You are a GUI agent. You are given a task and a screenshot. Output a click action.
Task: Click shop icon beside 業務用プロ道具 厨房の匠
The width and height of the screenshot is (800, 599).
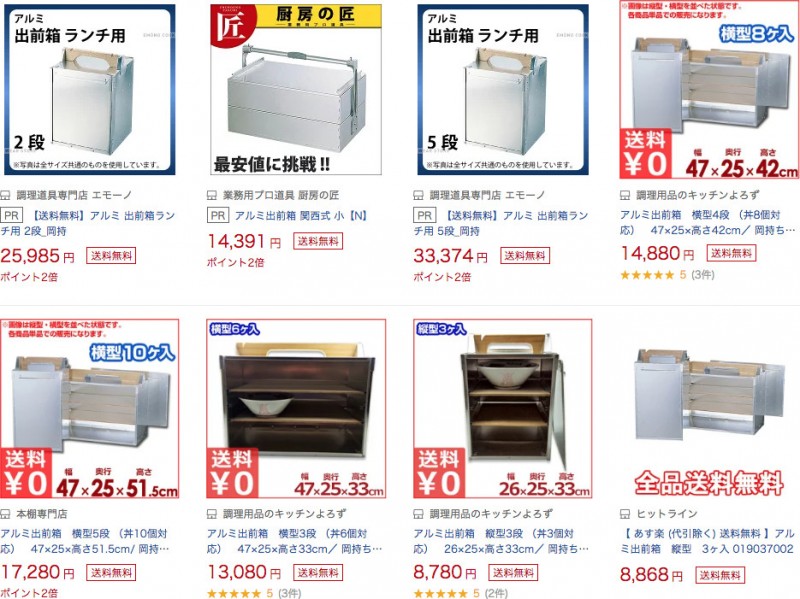pyautogui.click(x=212, y=195)
